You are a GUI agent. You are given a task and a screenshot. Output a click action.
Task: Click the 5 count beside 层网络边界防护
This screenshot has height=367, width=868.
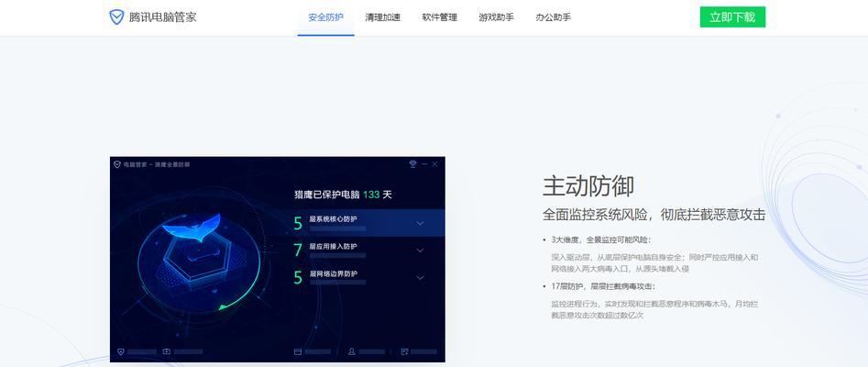click(x=298, y=277)
